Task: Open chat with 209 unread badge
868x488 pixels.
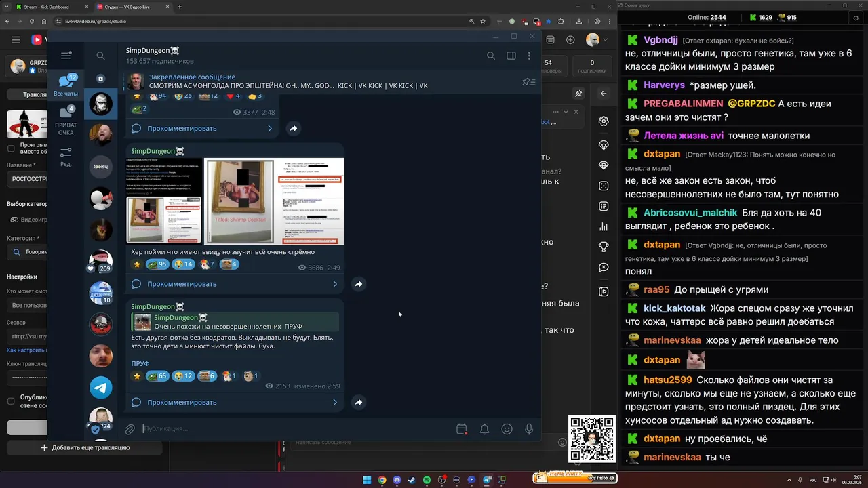Action: click(x=101, y=261)
